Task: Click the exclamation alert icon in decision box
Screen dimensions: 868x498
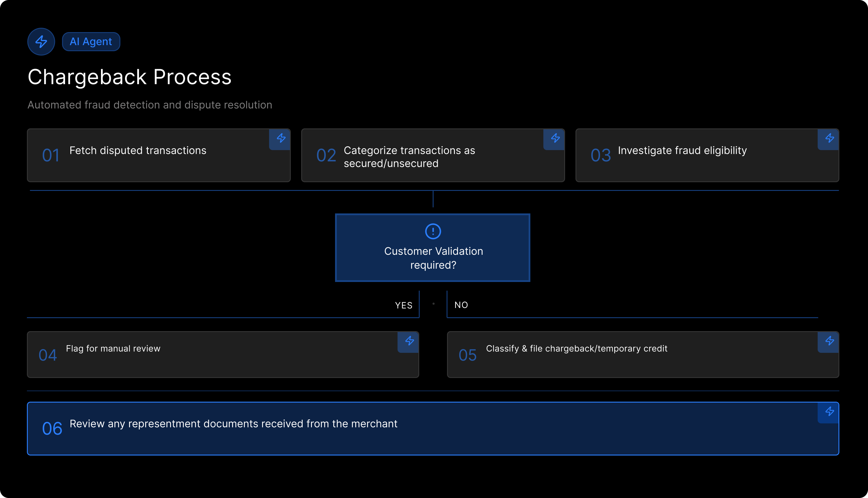Action: coord(433,231)
